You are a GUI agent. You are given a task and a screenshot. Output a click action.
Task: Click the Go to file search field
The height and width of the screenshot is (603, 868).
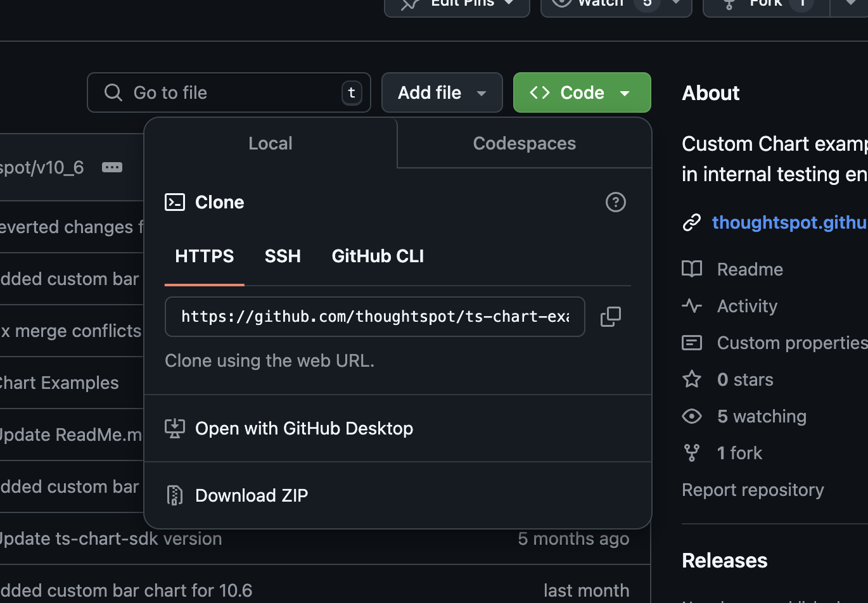229,92
